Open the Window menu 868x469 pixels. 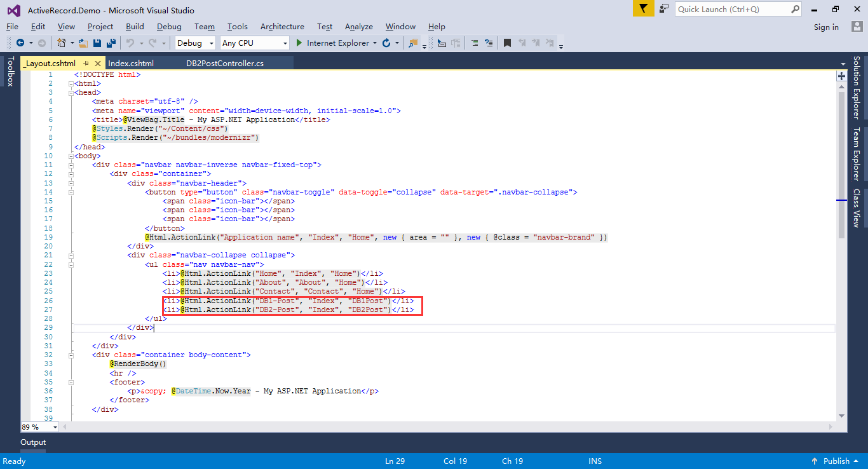coord(400,27)
